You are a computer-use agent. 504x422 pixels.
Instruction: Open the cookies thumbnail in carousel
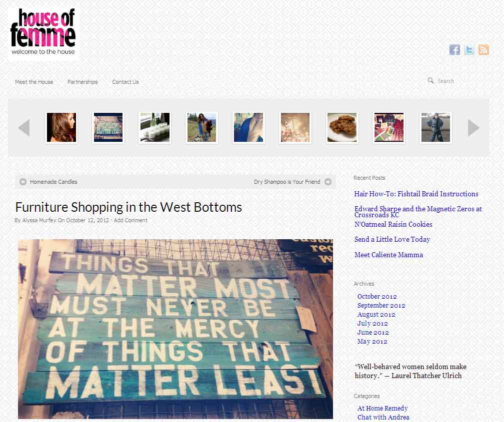point(342,127)
